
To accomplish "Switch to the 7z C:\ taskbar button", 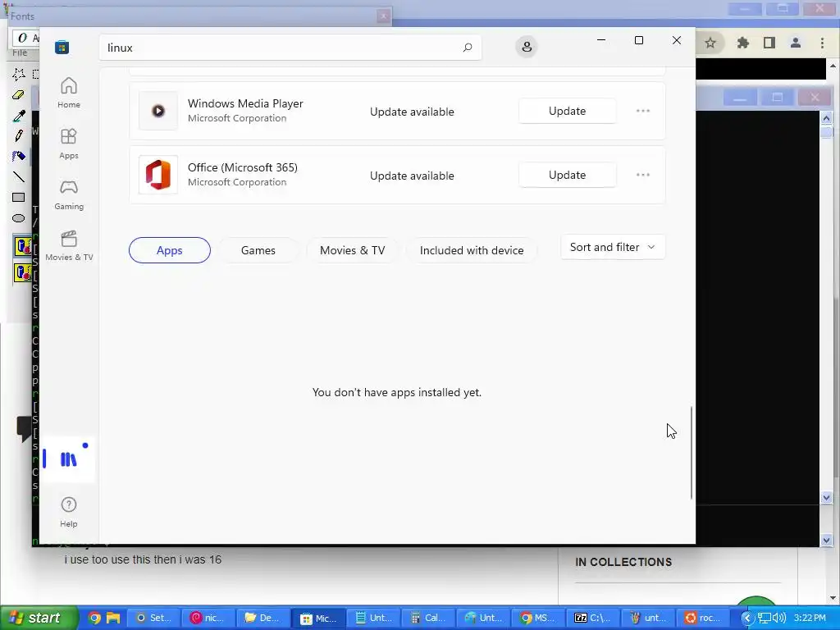I will [592, 618].
